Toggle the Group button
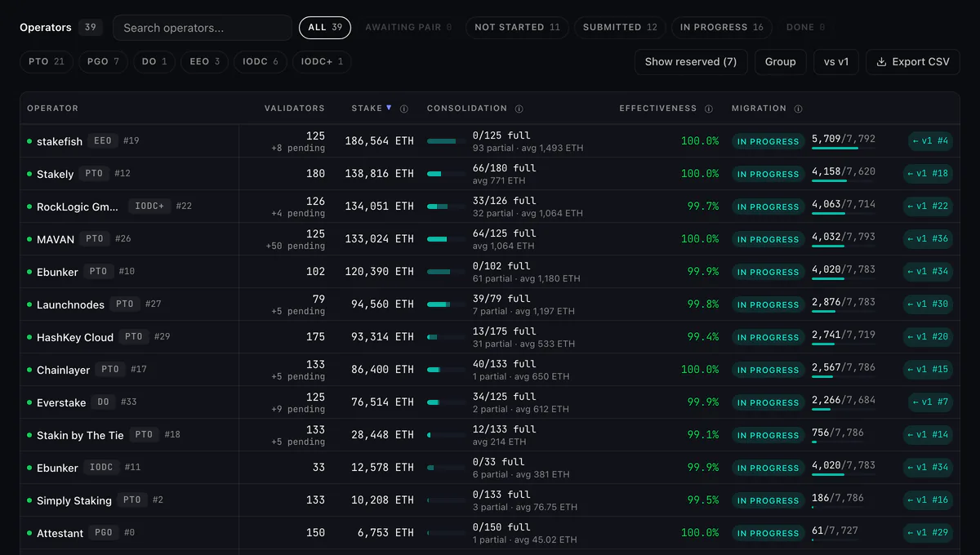The height and width of the screenshot is (555, 980). pos(781,62)
